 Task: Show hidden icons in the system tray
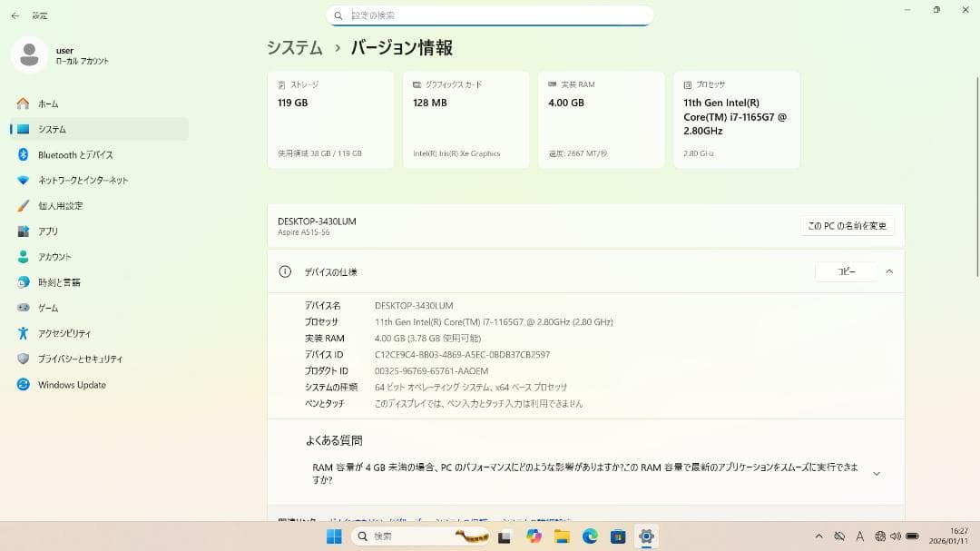pyautogui.click(x=818, y=536)
